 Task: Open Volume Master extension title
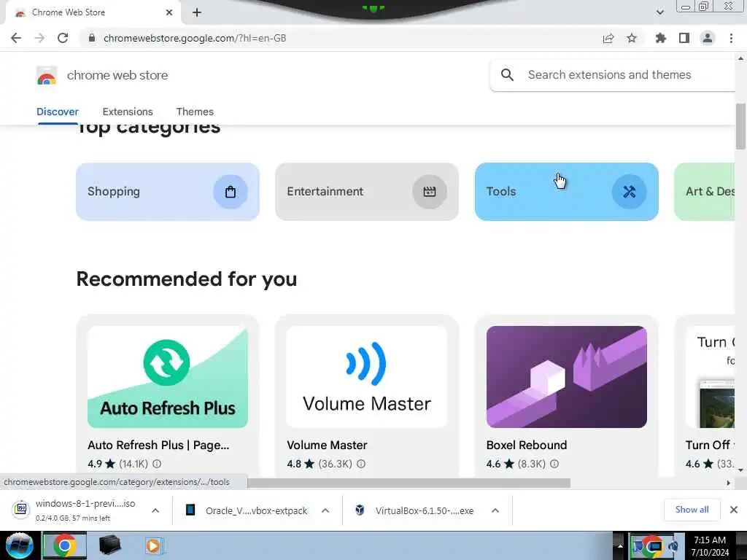click(x=327, y=445)
